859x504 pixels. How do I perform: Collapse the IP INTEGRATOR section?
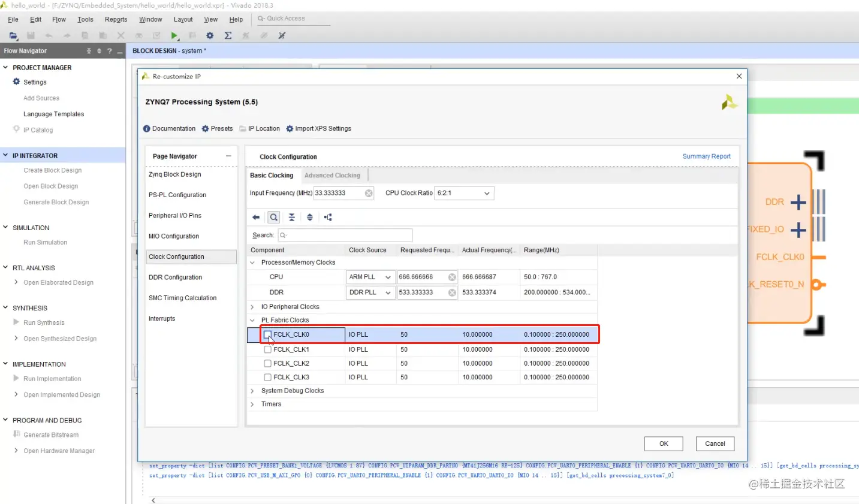pyautogui.click(x=5, y=155)
